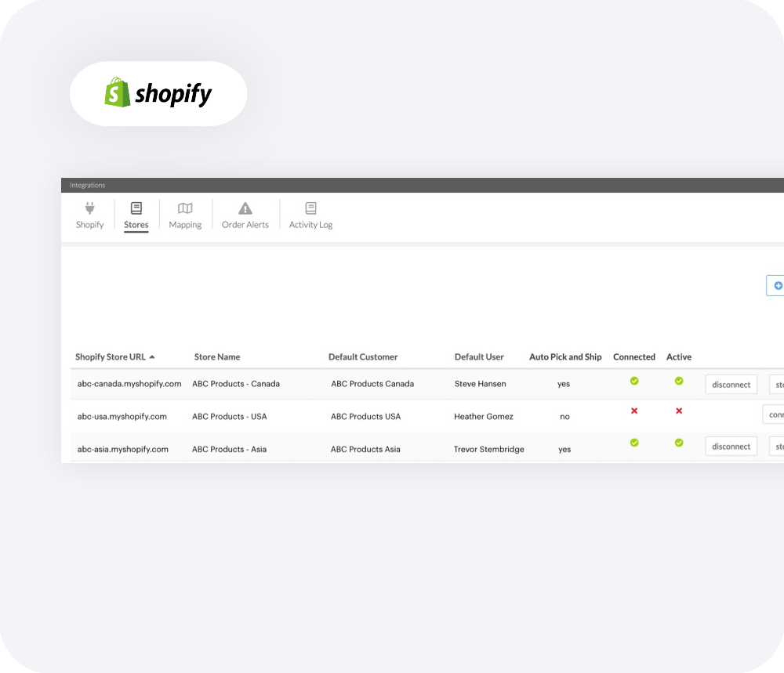
Task: Select abc-asia.myshopify.com URL cell
Action: (122, 449)
